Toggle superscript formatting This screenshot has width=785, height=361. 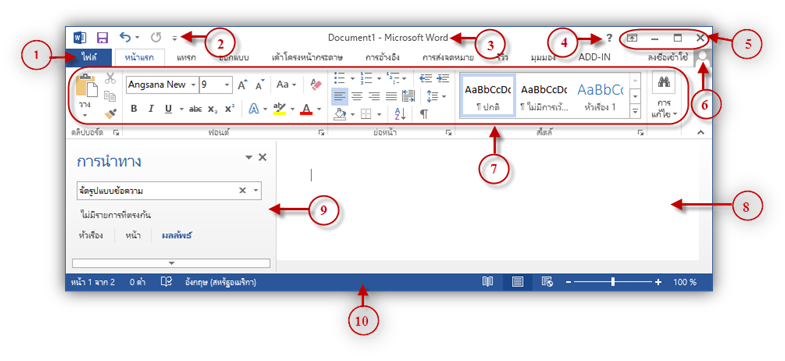pos(229,109)
